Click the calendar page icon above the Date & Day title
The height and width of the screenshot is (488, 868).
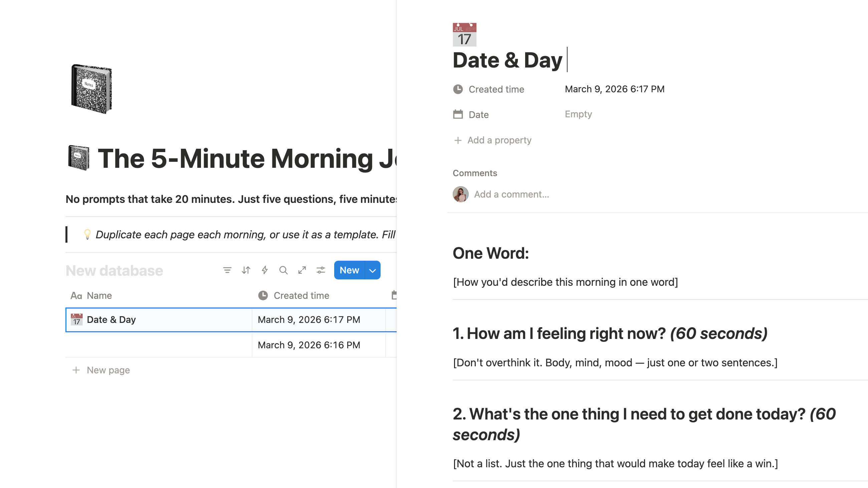point(464,35)
